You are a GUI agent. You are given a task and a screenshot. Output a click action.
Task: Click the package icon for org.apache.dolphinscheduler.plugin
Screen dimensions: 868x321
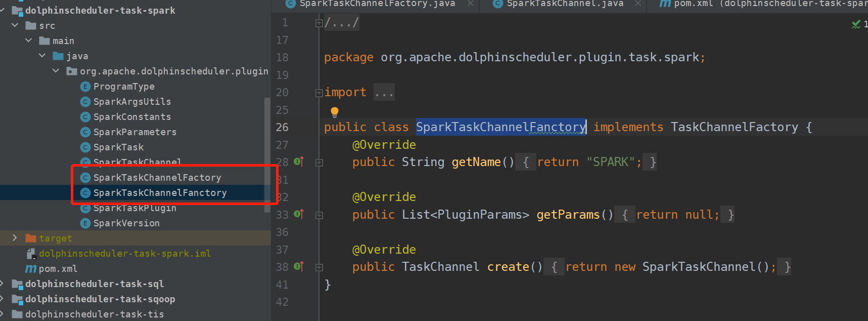(72, 71)
